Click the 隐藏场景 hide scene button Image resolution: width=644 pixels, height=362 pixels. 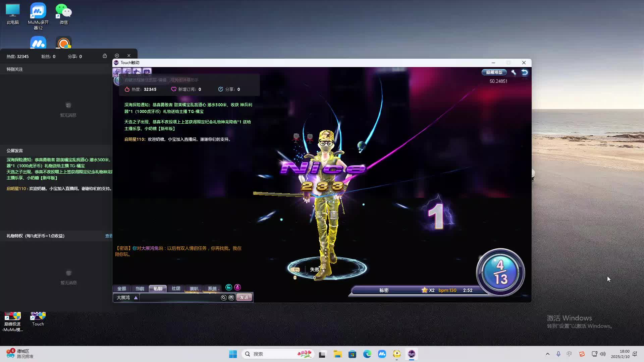pyautogui.click(x=494, y=72)
